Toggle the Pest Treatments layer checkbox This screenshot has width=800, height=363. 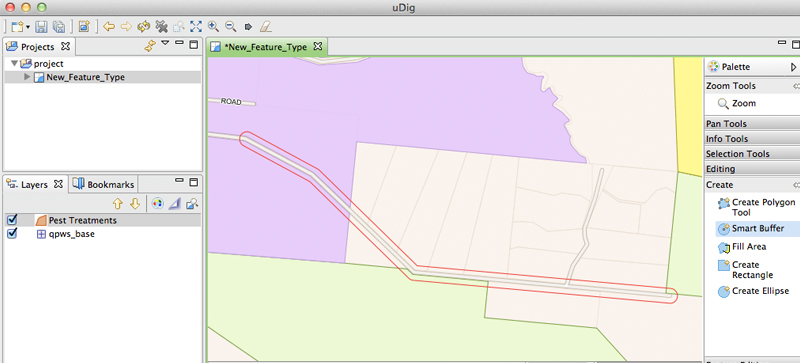point(12,220)
